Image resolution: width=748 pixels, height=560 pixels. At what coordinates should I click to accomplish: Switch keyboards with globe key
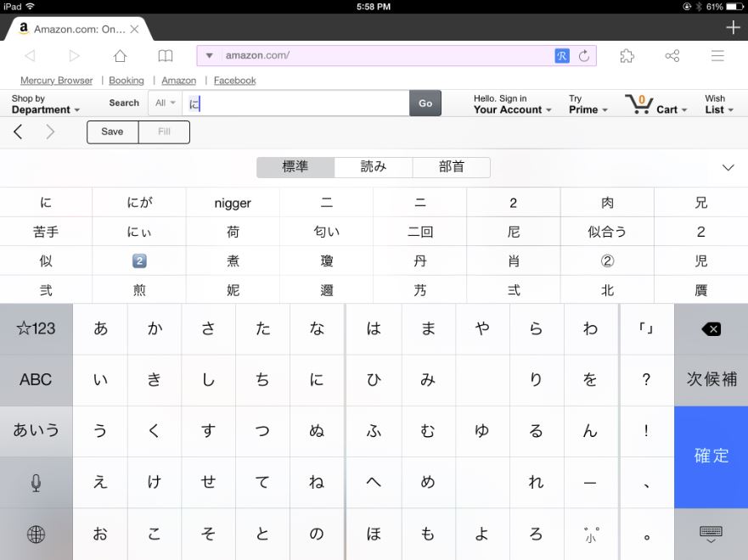point(36,535)
